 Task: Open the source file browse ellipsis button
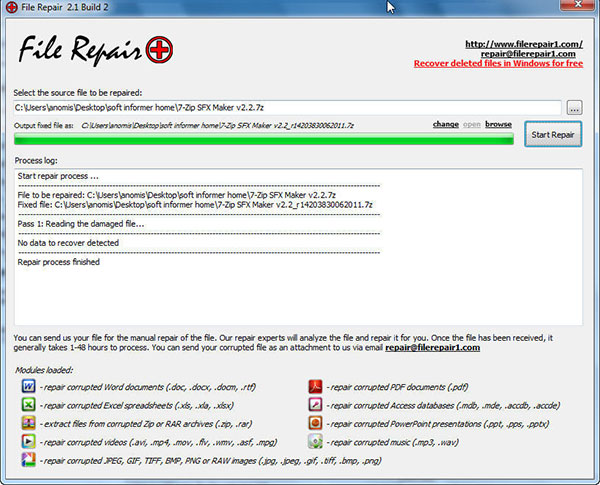point(574,108)
